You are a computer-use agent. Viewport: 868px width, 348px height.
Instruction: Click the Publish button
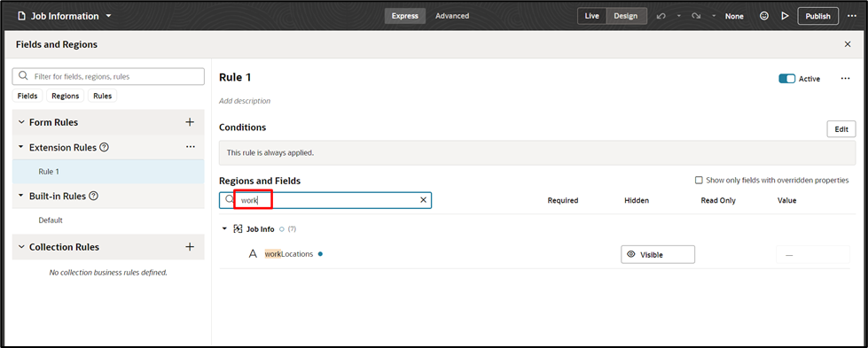pyautogui.click(x=817, y=16)
